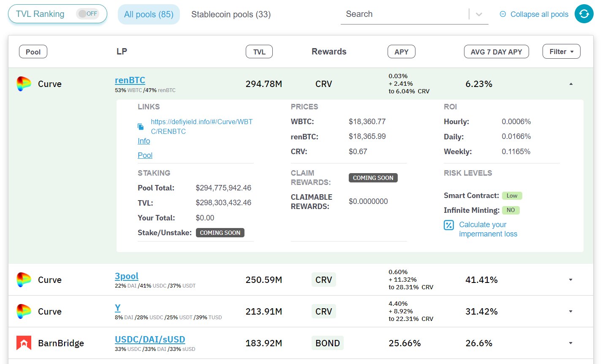This screenshot has width=608, height=364.
Task: Click the Pool link under Links
Action: point(145,155)
